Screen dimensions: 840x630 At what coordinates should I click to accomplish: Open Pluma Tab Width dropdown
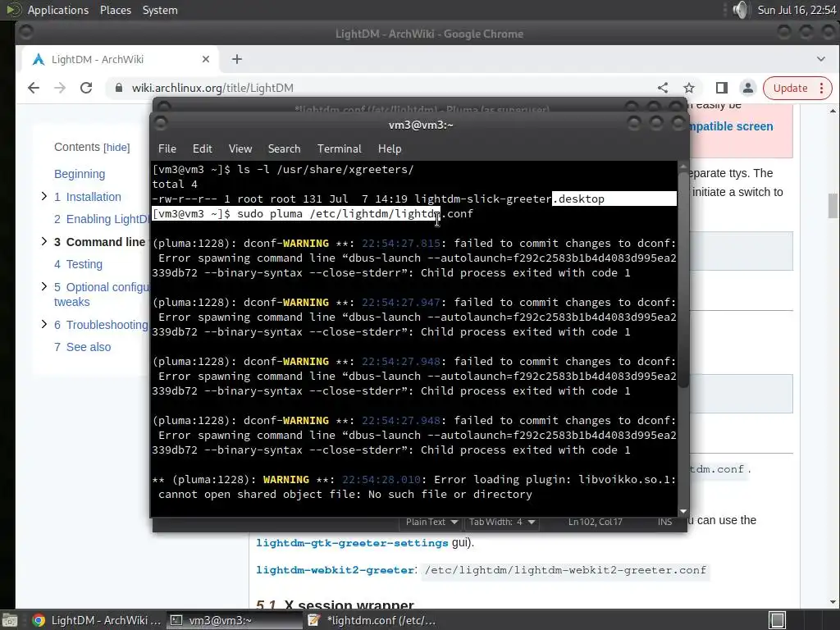tap(502, 522)
